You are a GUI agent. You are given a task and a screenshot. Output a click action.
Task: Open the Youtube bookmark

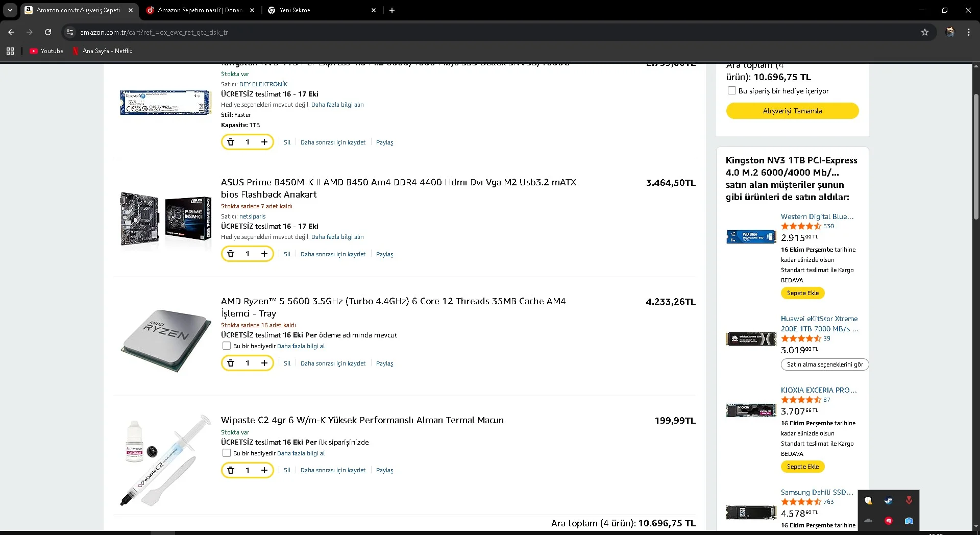tap(46, 51)
